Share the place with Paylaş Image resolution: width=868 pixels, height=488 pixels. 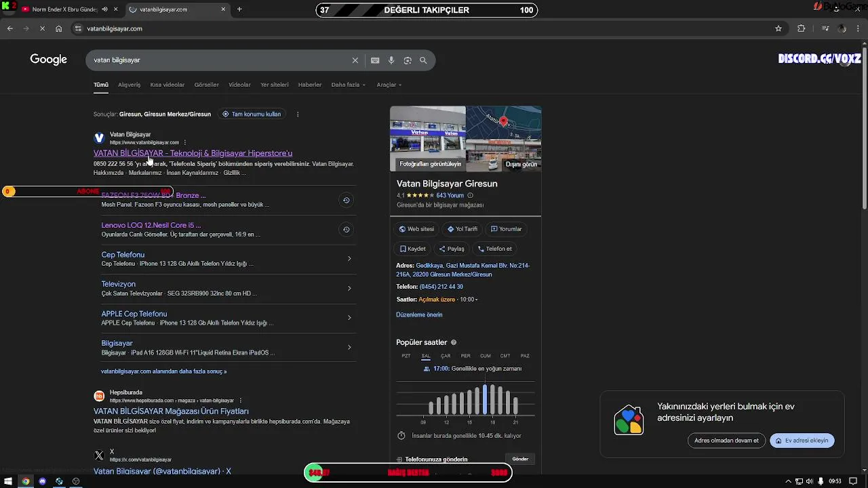point(452,249)
